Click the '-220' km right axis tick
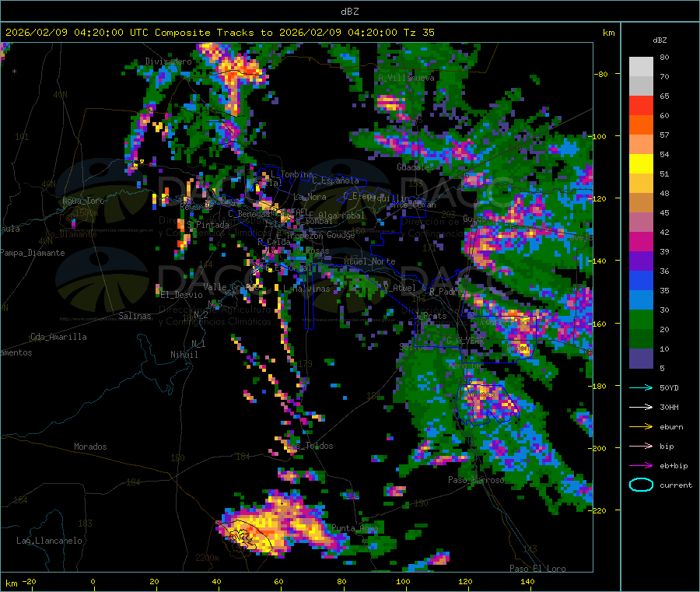Image resolution: width=700 pixels, height=592 pixels. tap(599, 511)
